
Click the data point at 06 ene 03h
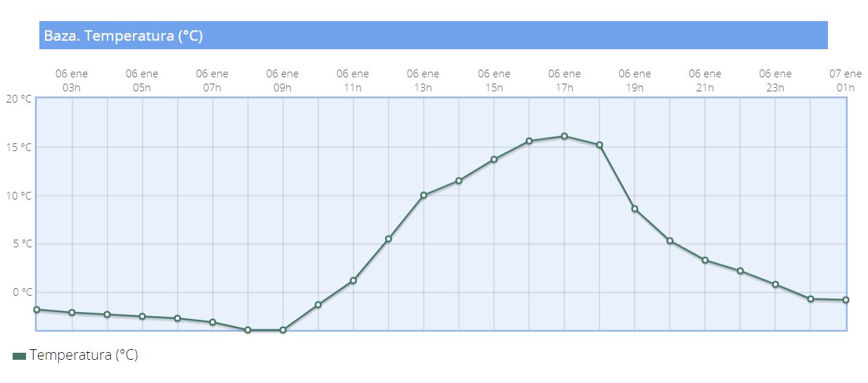click(72, 313)
